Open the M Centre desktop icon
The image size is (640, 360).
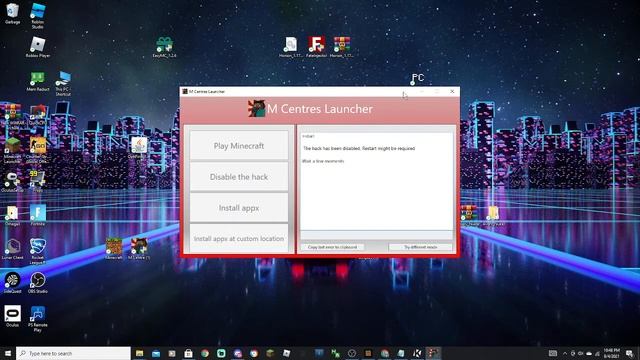(139, 249)
